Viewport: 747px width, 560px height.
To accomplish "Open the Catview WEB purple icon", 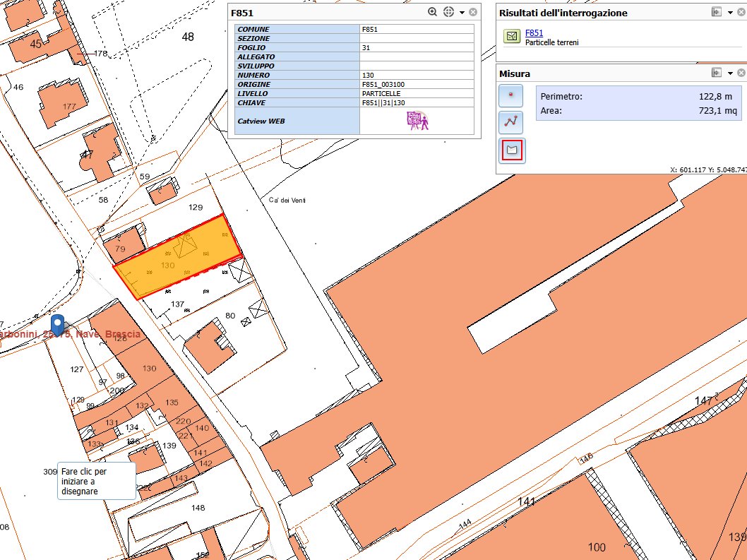I will point(417,121).
